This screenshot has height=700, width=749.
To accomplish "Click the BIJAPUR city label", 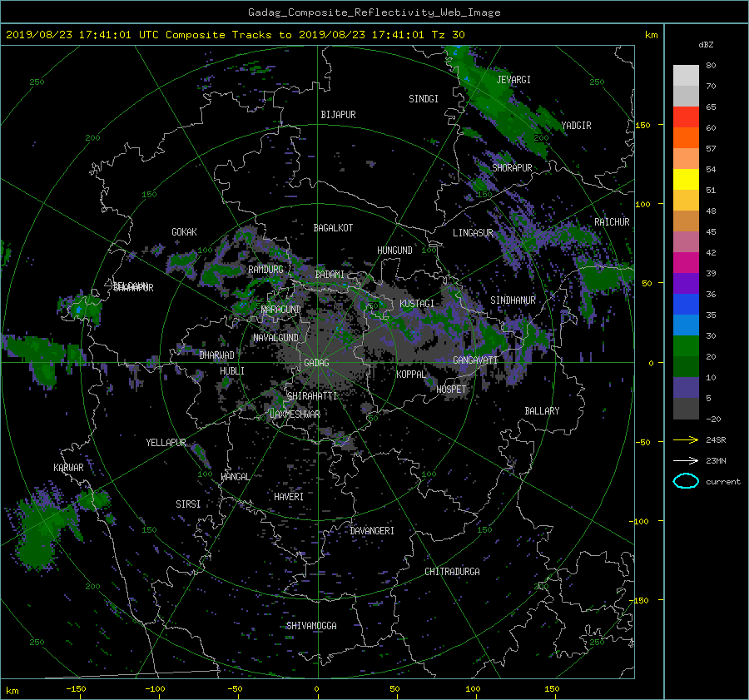I will coord(338,115).
